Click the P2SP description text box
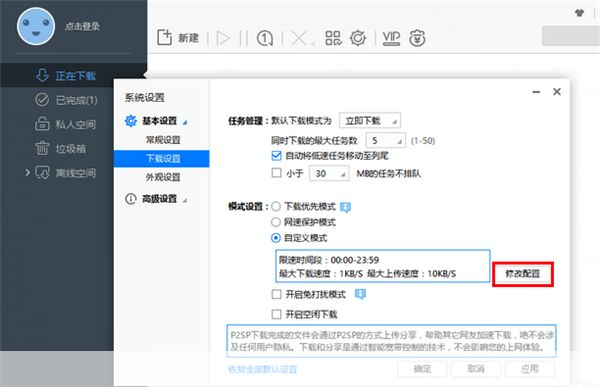 coord(391,341)
